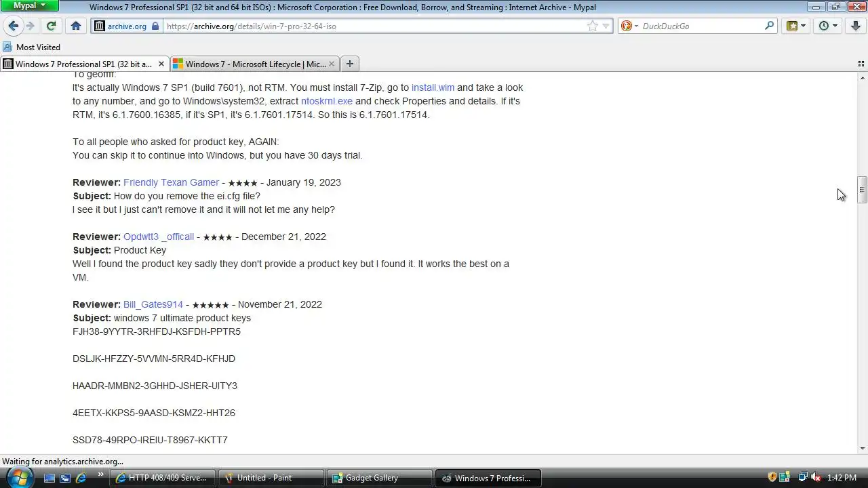
Task: Open the list all tabs button
Action: (x=861, y=64)
